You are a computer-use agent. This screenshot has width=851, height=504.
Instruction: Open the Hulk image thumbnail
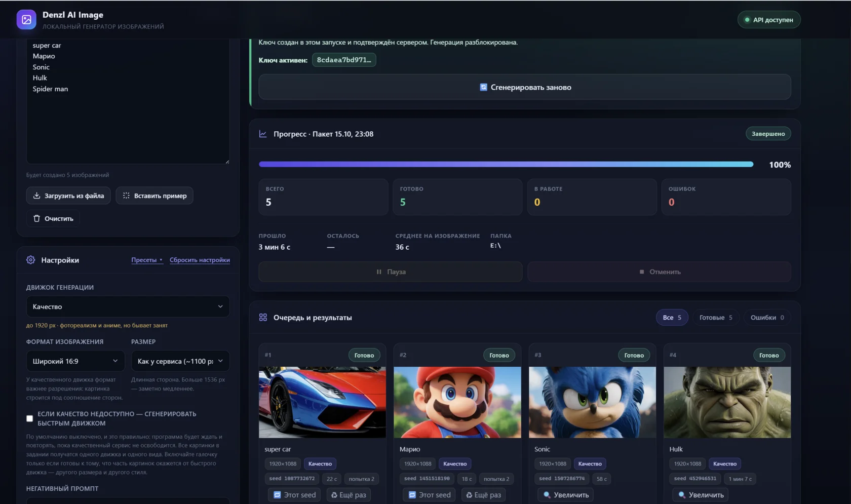coord(727,402)
